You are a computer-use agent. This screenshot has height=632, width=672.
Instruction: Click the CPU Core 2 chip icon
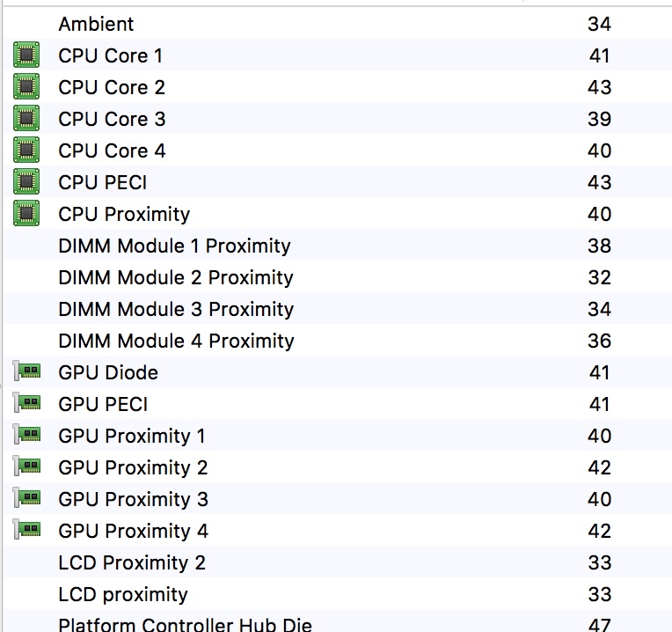pyautogui.click(x=26, y=86)
